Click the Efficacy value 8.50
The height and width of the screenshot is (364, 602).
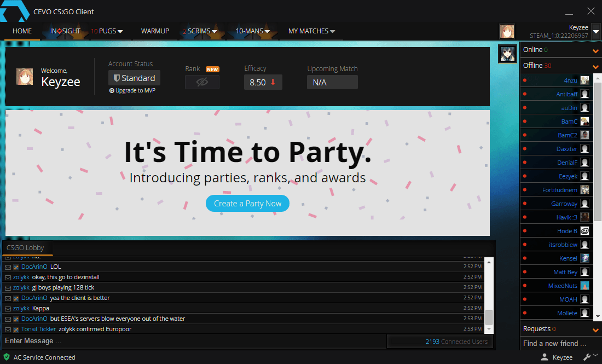[263, 82]
